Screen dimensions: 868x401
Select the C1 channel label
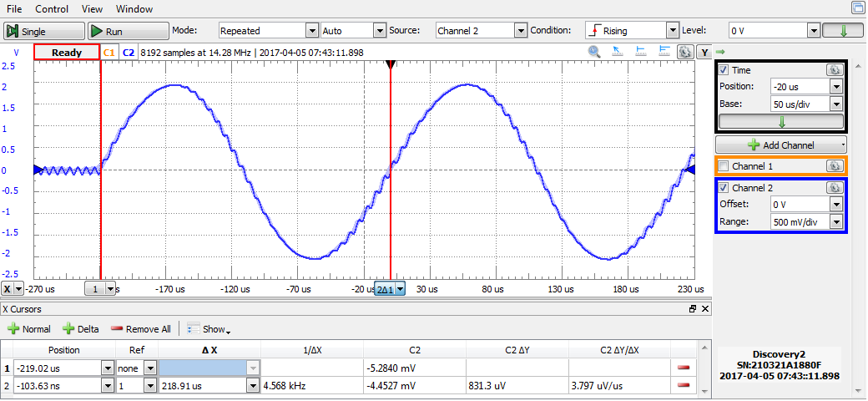click(109, 53)
